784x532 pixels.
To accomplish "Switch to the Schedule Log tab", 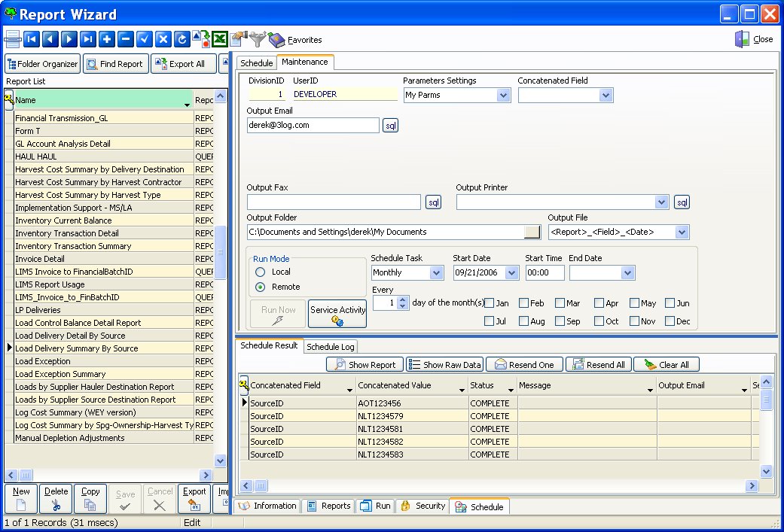I will click(331, 347).
